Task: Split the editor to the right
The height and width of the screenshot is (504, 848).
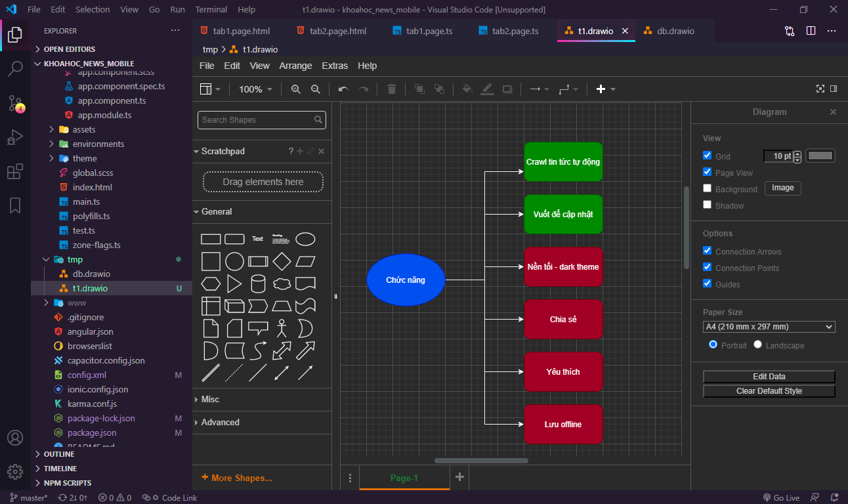Action: point(811,31)
